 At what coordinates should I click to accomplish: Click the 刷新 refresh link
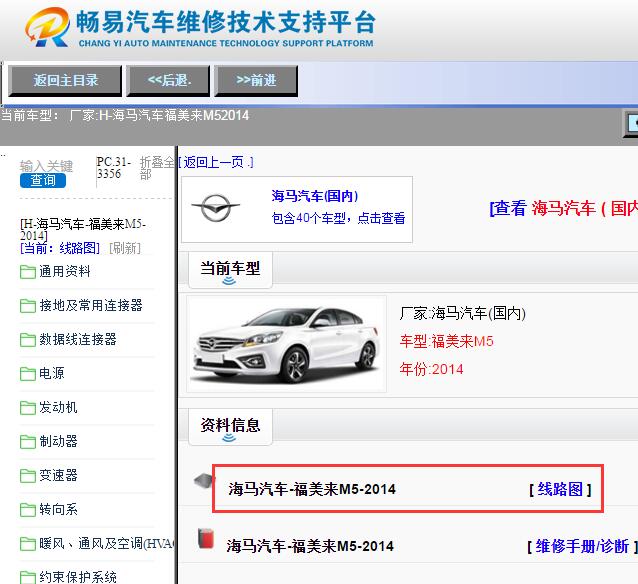coord(125,248)
